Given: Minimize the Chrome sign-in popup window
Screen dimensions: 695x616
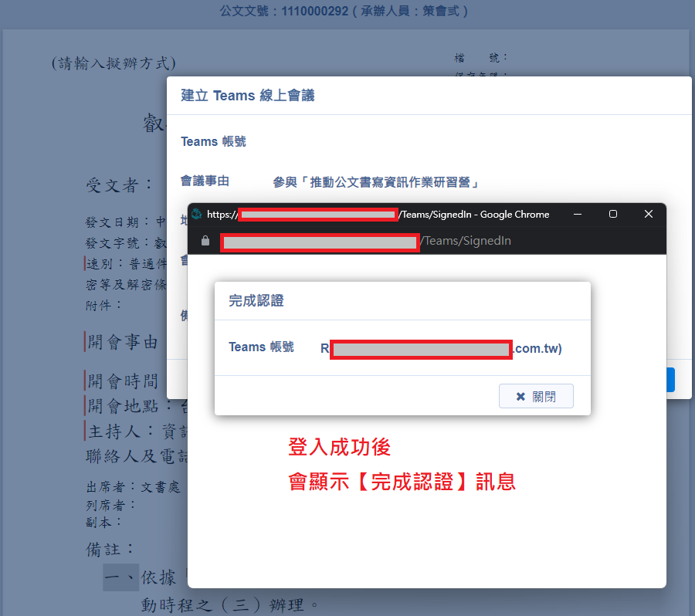Looking at the screenshot, I should pos(577,214).
